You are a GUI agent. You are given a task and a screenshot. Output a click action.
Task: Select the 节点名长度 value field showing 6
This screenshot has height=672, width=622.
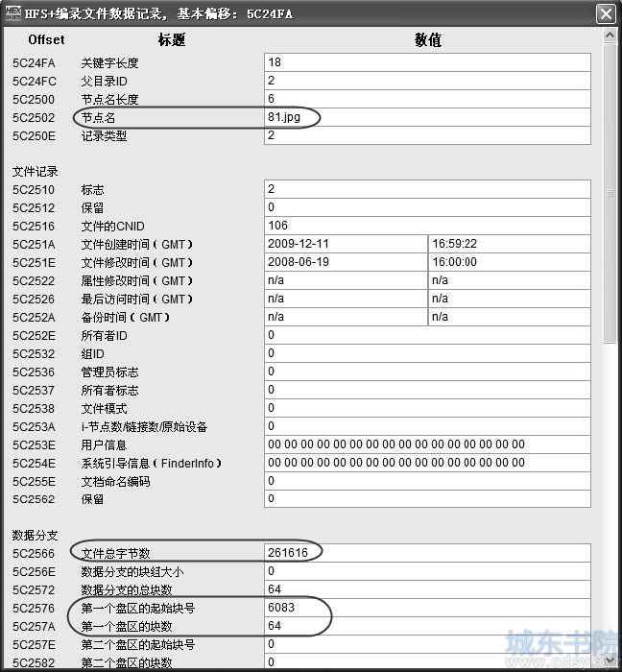click(427, 99)
